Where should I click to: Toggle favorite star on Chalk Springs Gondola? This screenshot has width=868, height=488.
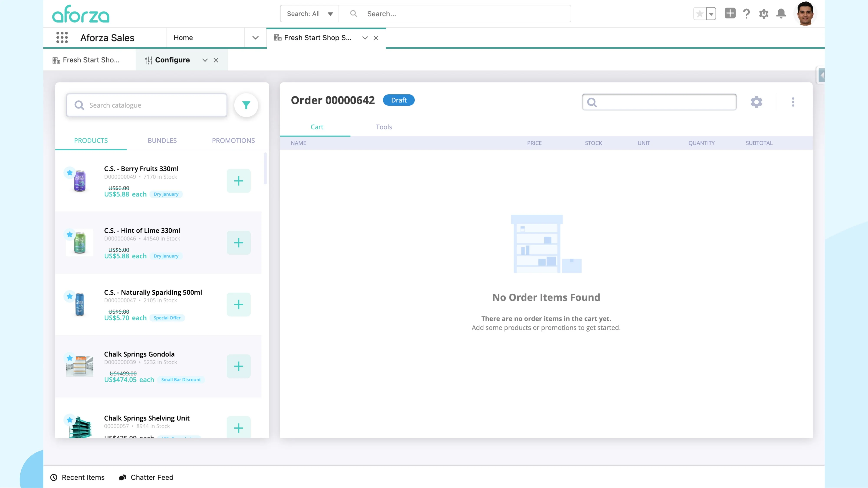coord(69,358)
